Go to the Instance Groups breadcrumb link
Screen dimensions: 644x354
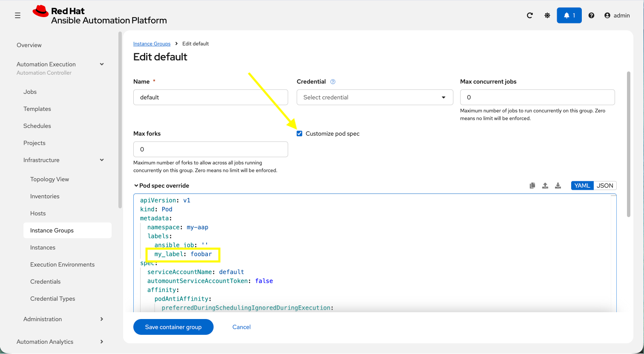[152, 44]
